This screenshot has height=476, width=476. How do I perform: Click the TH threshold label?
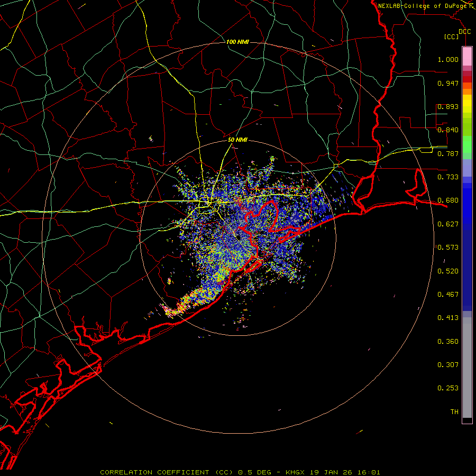454,412
